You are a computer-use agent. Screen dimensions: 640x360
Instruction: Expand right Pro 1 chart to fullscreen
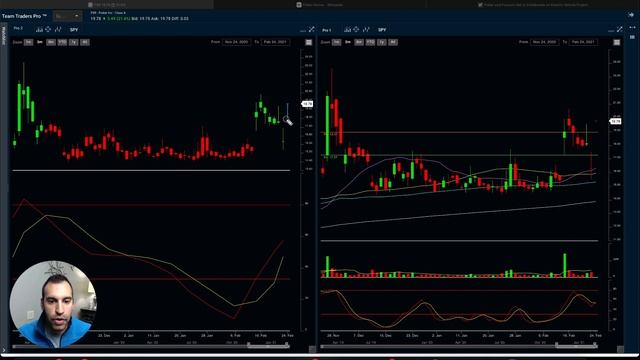tap(620, 29)
